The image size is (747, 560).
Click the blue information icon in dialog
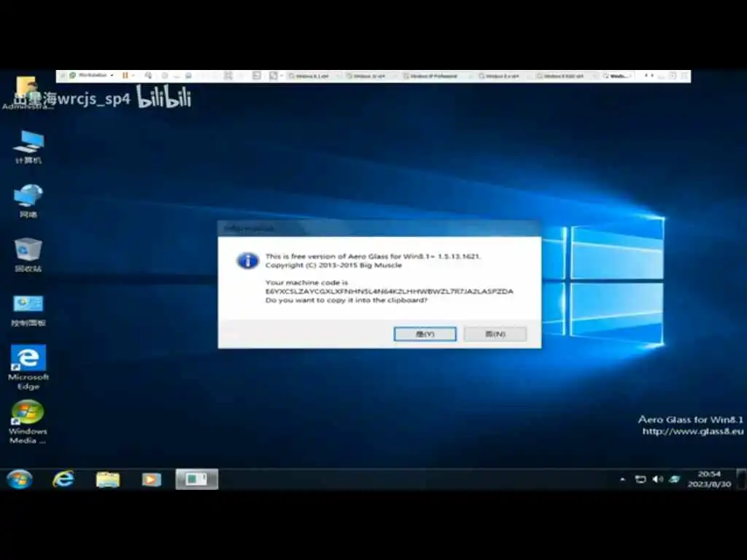tap(248, 260)
